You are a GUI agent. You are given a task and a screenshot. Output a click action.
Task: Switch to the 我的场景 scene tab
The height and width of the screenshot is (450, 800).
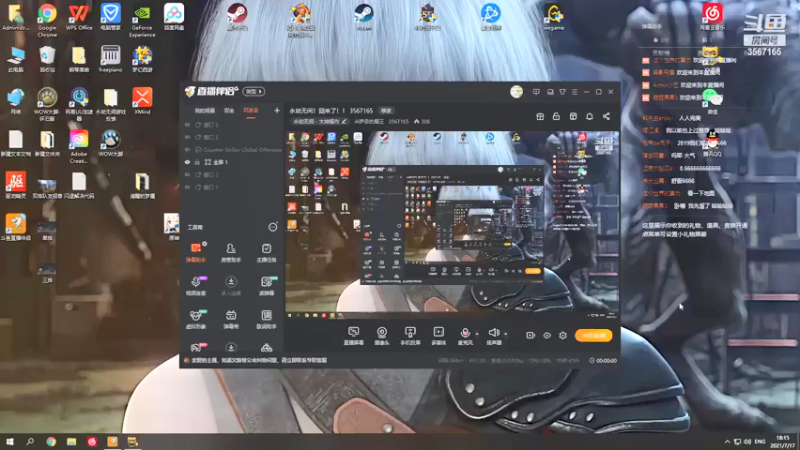pyautogui.click(x=205, y=111)
